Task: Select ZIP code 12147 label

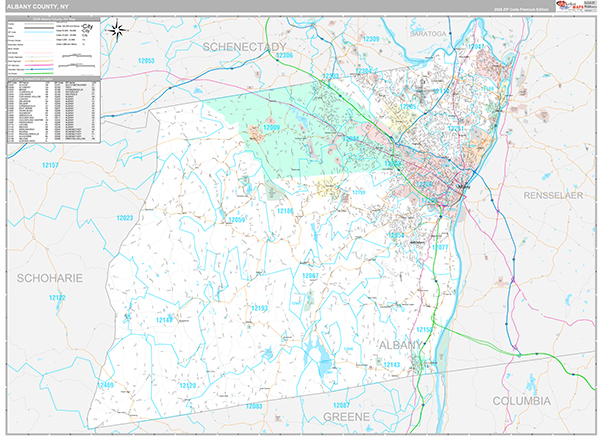Action: point(164,320)
